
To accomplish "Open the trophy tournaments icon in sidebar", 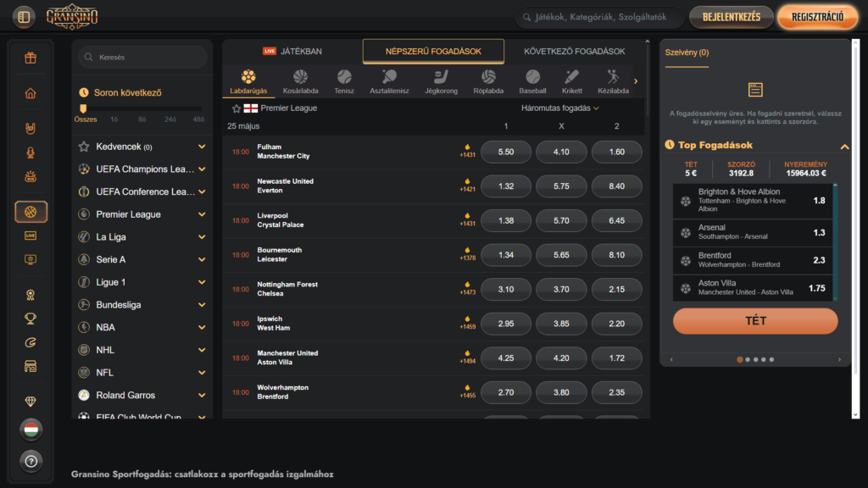I will 31,319.
